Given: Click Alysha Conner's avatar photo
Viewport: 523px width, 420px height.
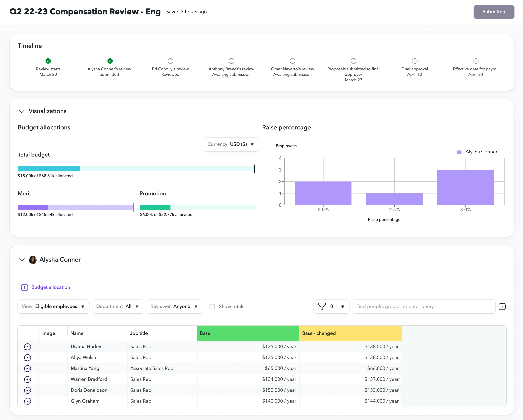Looking at the screenshot, I should (33, 260).
